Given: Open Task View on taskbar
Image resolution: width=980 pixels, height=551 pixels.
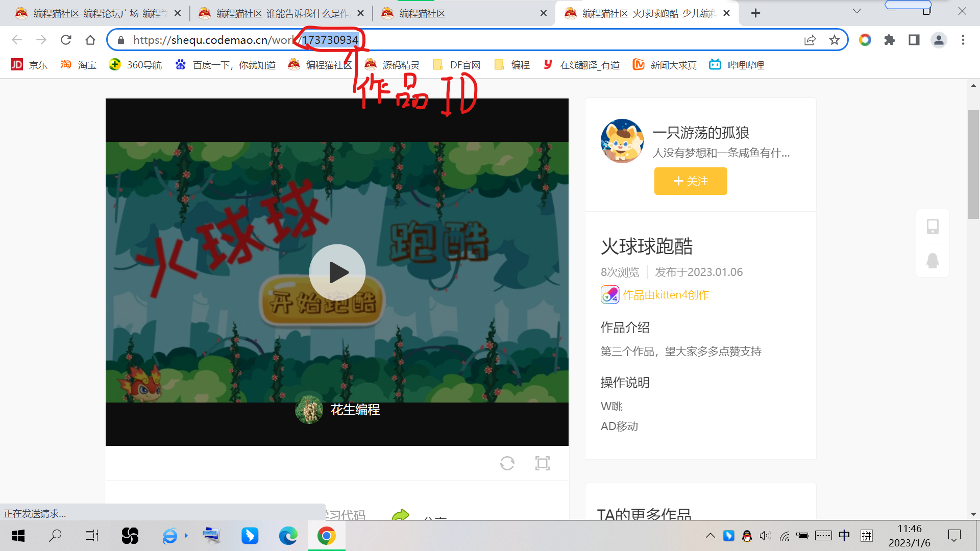Looking at the screenshot, I should 92,536.
